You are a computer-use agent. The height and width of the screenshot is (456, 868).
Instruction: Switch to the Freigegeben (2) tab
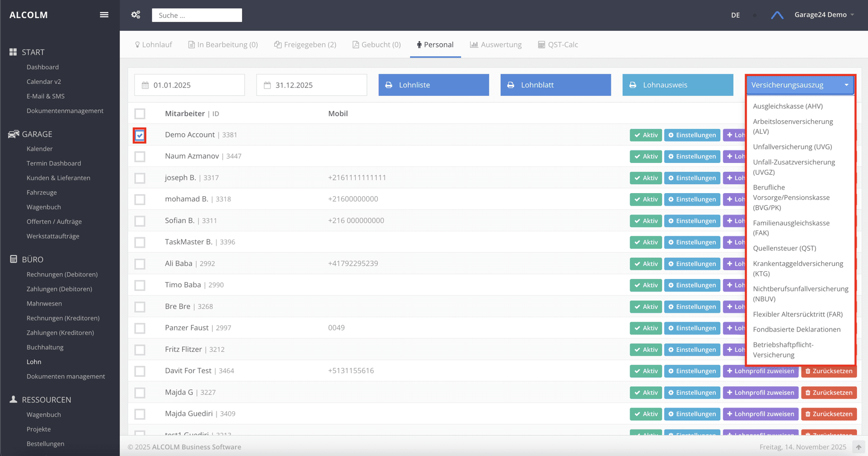[x=305, y=45]
